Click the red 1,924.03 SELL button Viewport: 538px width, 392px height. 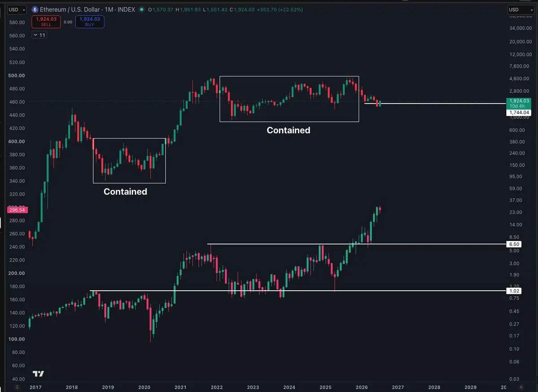(x=46, y=22)
